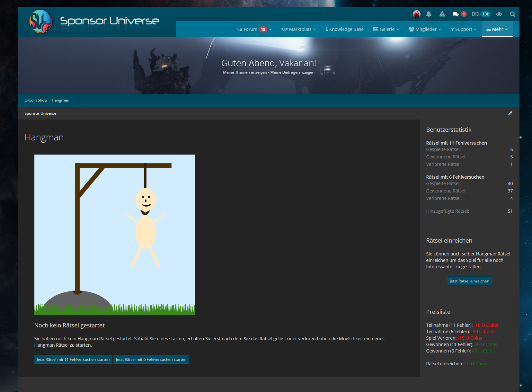Screen dimensions: 532x392
Task: Select the U-Coin Shop submenu item
Action: tap(36, 100)
